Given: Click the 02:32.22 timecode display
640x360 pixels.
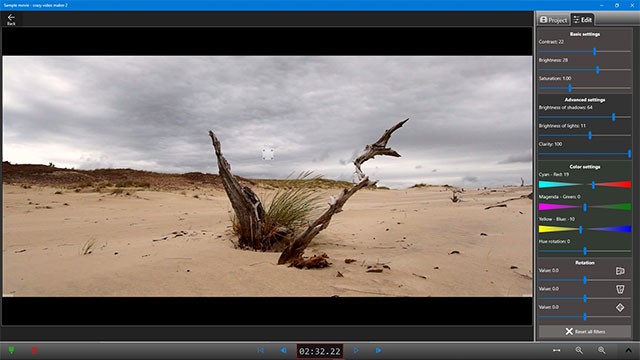Looking at the screenshot, I should coord(320,351).
